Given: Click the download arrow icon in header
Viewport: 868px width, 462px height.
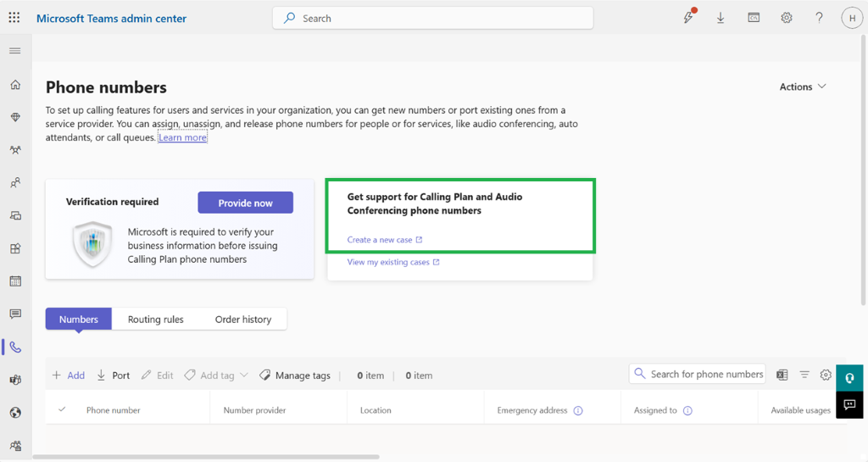Looking at the screenshot, I should [721, 19].
